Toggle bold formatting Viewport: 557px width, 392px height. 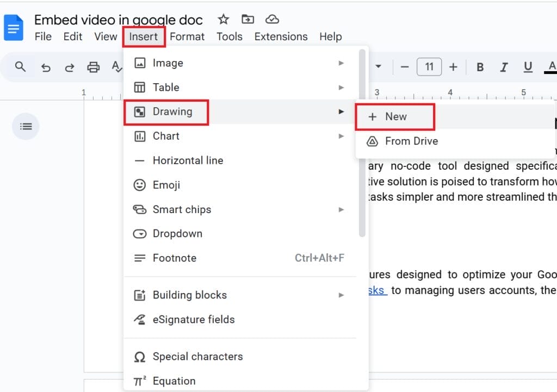[480, 66]
